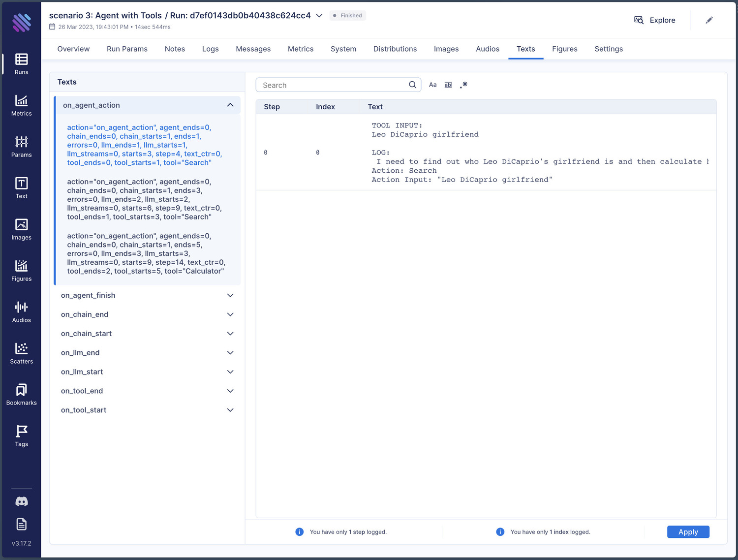This screenshot has width=738, height=560.
Task: Click the Text column header
Action: 375,107
